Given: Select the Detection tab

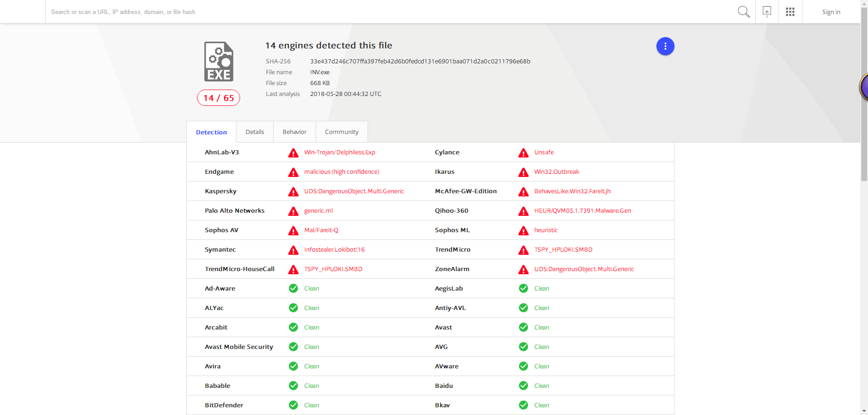Looking at the screenshot, I should click(211, 132).
